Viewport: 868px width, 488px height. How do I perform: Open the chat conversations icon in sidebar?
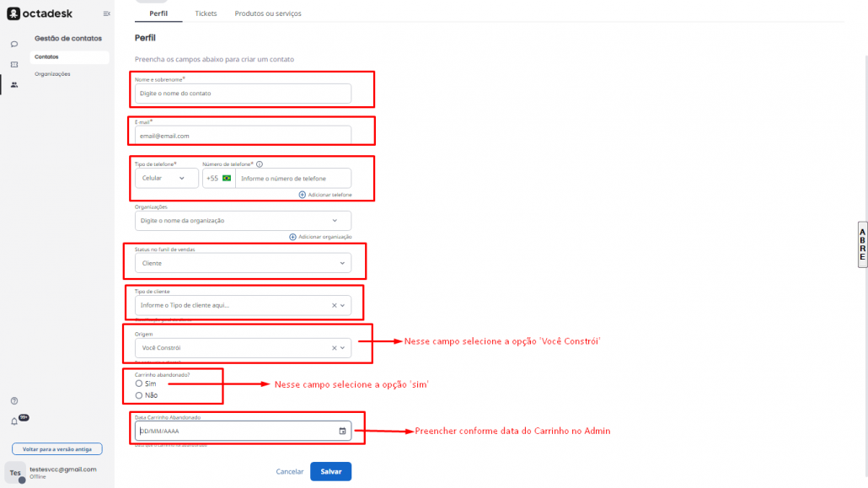tap(14, 44)
